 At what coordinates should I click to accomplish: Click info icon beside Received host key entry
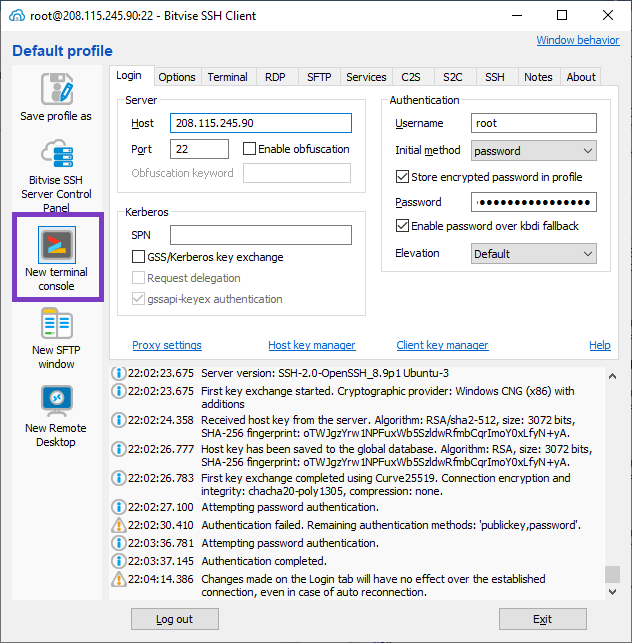point(119,420)
